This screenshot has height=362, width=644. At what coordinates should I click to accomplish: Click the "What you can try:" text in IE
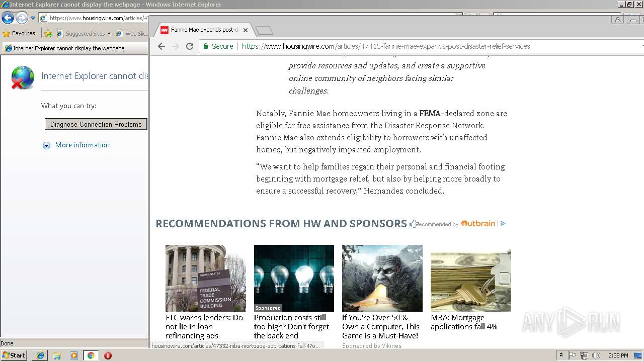[68, 106]
